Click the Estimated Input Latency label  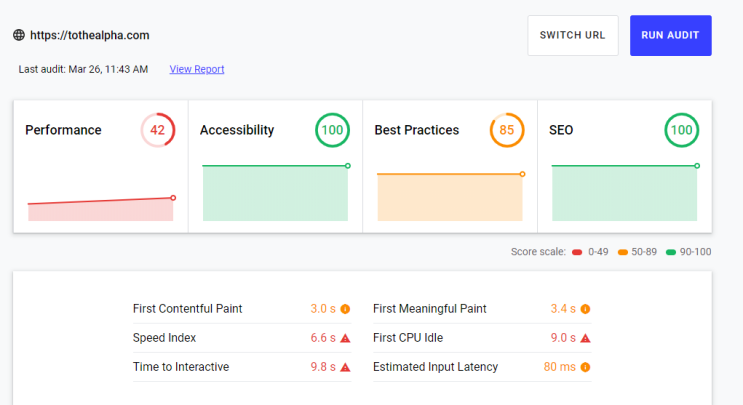(435, 367)
